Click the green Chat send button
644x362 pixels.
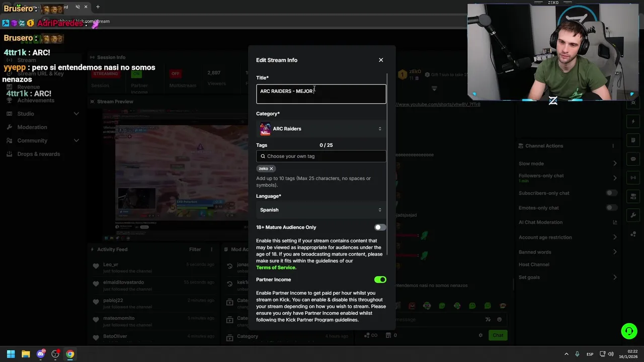498,335
